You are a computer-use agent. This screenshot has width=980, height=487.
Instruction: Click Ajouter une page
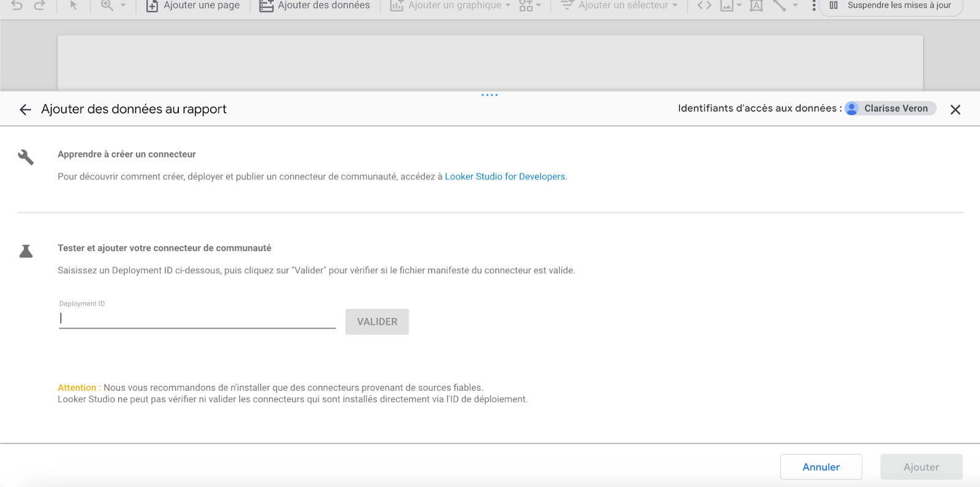click(x=193, y=6)
